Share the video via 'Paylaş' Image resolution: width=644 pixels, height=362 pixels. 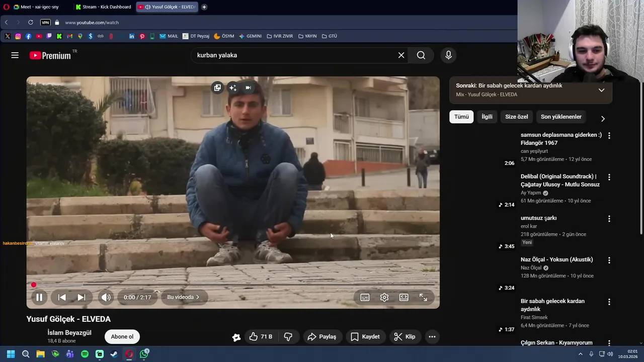322,337
